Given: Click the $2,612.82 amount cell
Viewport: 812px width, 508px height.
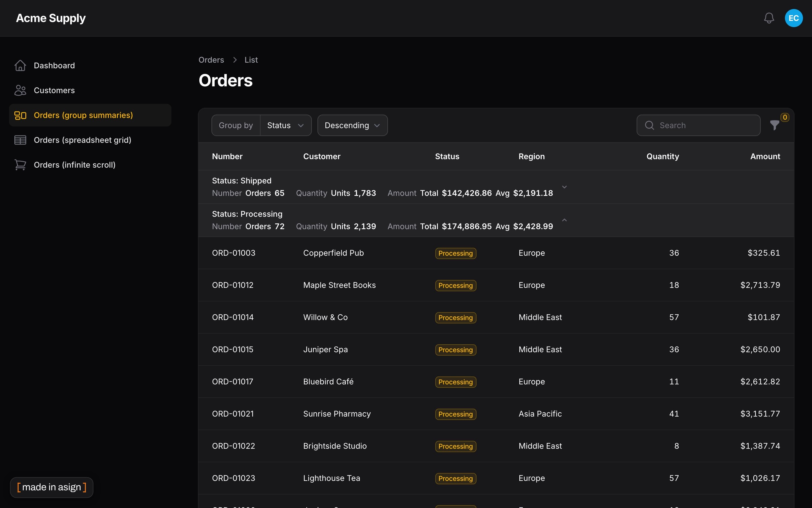Looking at the screenshot, I should (x=760, y=382).
